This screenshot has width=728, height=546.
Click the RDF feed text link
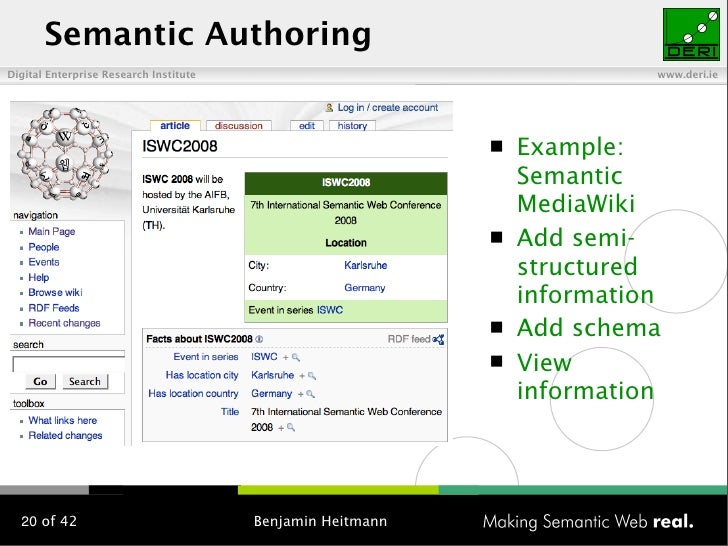(409, 339)
